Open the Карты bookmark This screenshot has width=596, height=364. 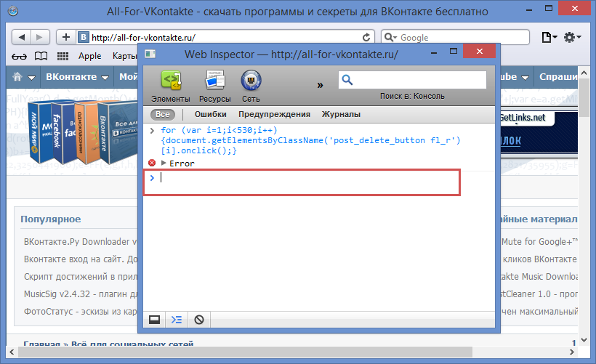tap(125, 56)
